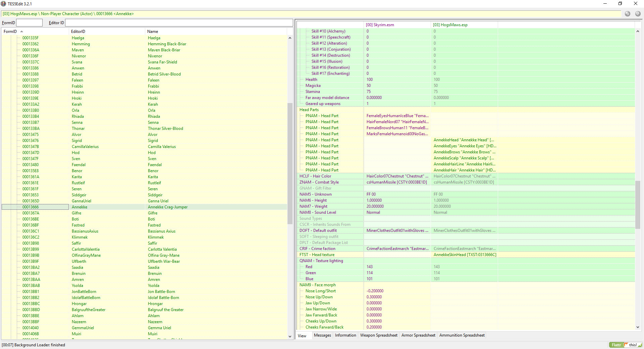Open the Armor Spreadsheet tab
The image size is (644, 349).
[x=418, y=335]
